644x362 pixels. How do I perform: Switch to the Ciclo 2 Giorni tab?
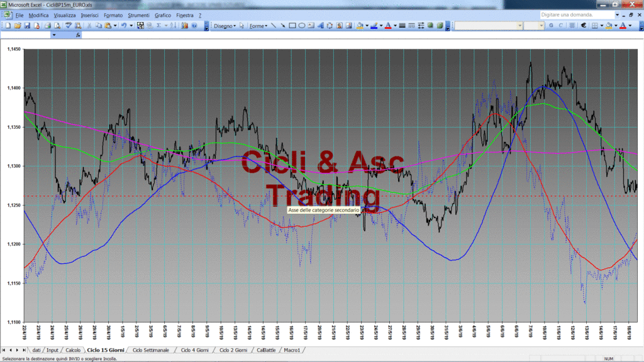click(x=233, y=350)
